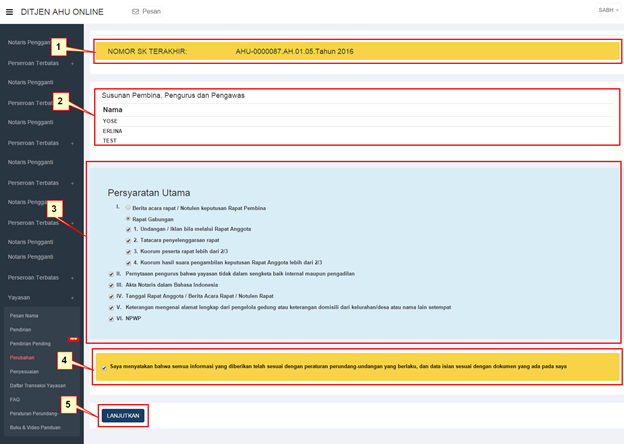Open Pesan Nama in the sidebar
Image resolution: width=624 pixels, height=444 pixels.
pos(23,314)
